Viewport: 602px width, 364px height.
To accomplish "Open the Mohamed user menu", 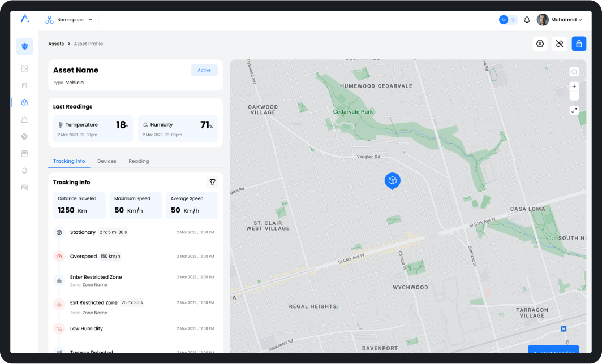I will 560,20.
